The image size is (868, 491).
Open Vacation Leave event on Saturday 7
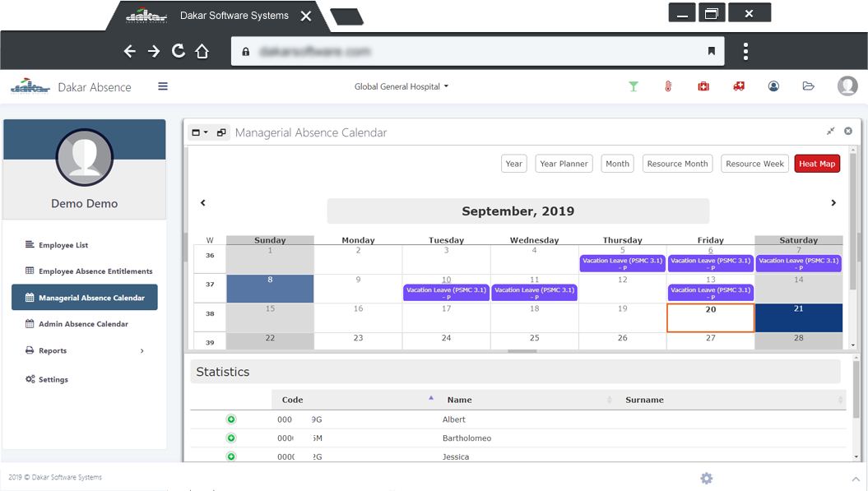click(798, 263)
